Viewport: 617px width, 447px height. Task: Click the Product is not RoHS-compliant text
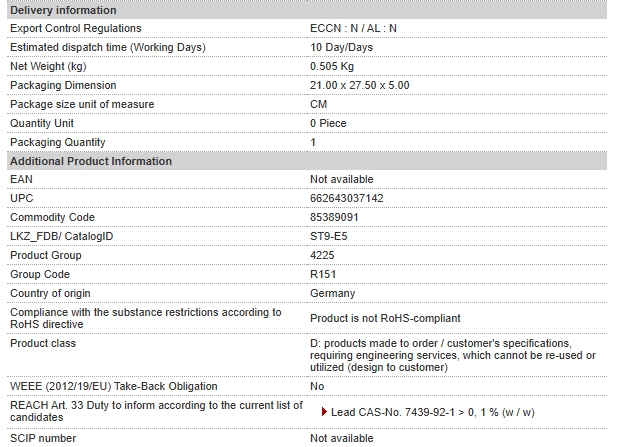[x=385, y=318]
